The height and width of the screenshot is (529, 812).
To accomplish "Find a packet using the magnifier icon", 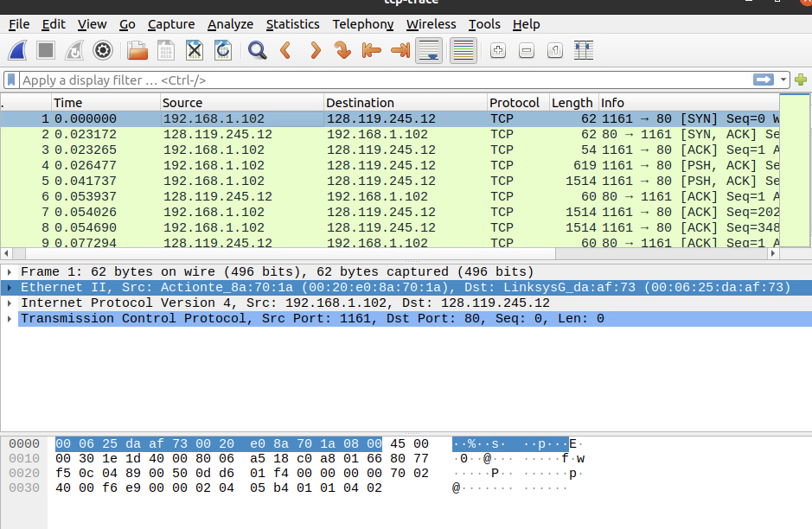I will [257, 50].
